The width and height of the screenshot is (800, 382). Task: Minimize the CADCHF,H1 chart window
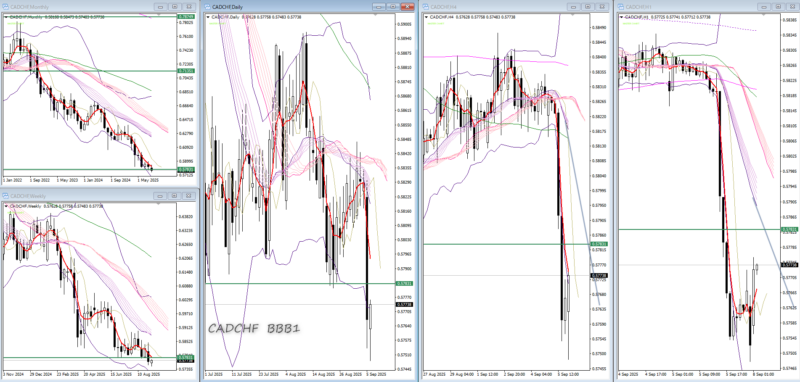click(764, 7)
